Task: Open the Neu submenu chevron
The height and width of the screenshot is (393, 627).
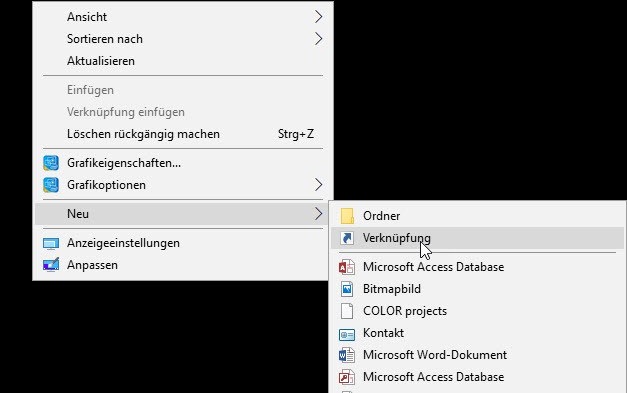Action: 318,213
